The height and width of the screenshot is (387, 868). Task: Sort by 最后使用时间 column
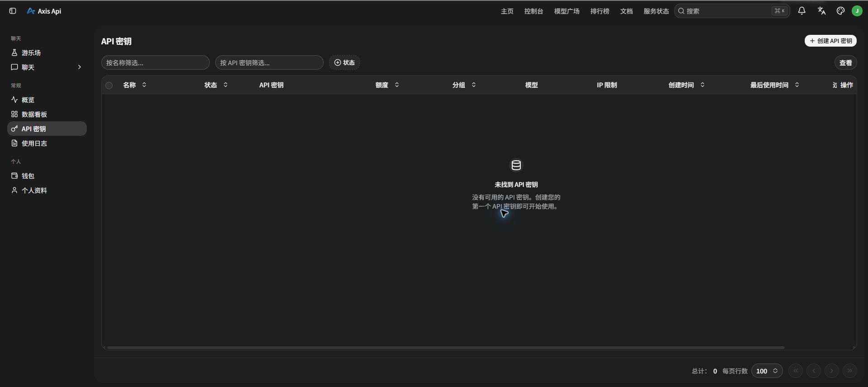774,85
